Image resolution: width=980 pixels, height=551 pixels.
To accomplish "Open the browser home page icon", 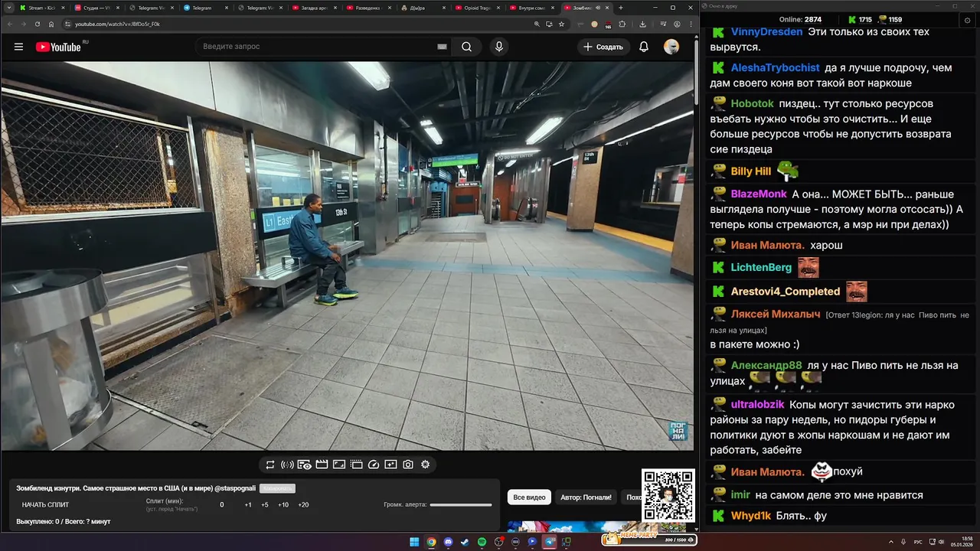I will (x=51, y=24).
